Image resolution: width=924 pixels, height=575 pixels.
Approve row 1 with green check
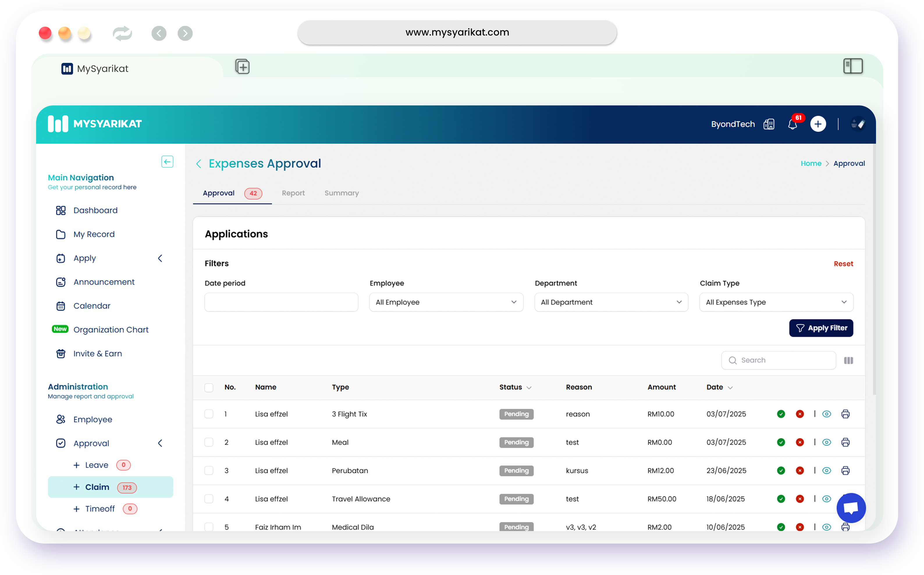pyautogui.click(x=781, y=414)
